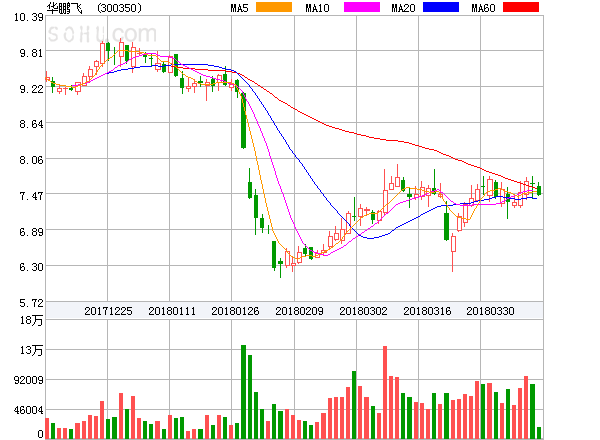Screen dimensions: 600x440
Task: Click the MA5 legend label
Action: coord(240,8)
